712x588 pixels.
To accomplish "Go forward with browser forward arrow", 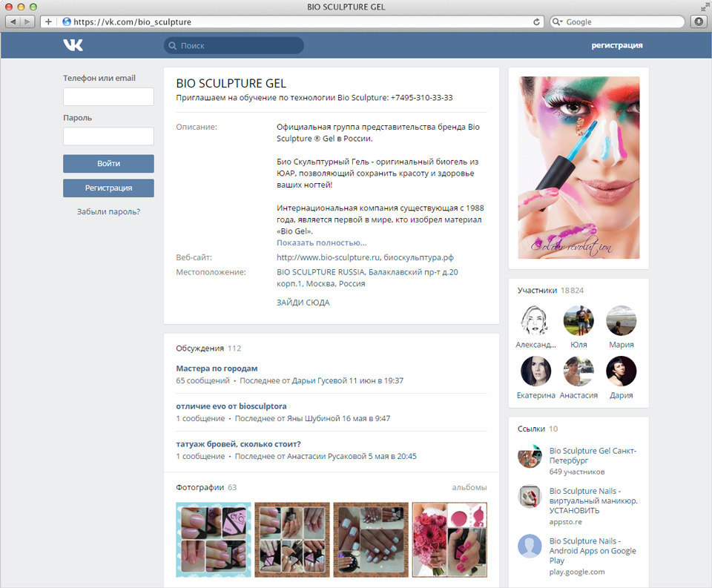I will pos(27,22).
